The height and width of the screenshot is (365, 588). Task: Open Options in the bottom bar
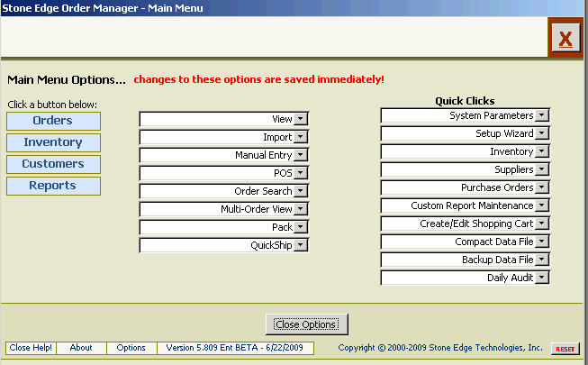tap(131, 348)
